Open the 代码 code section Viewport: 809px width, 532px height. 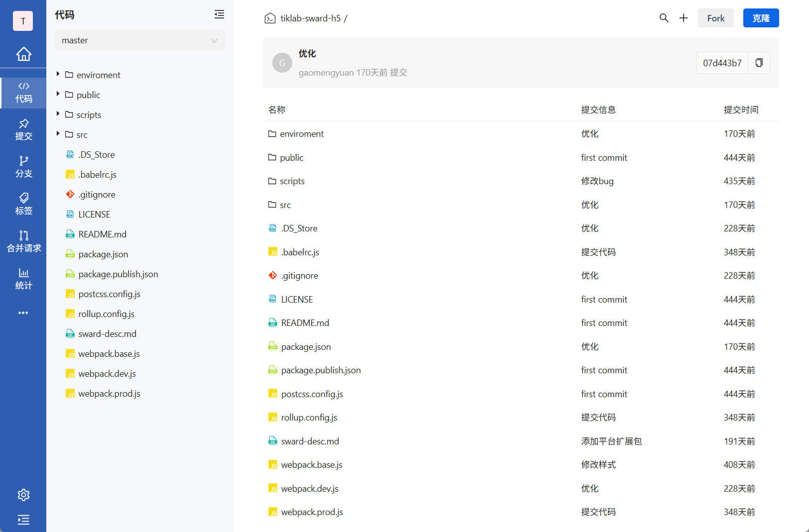pos(23,93)
